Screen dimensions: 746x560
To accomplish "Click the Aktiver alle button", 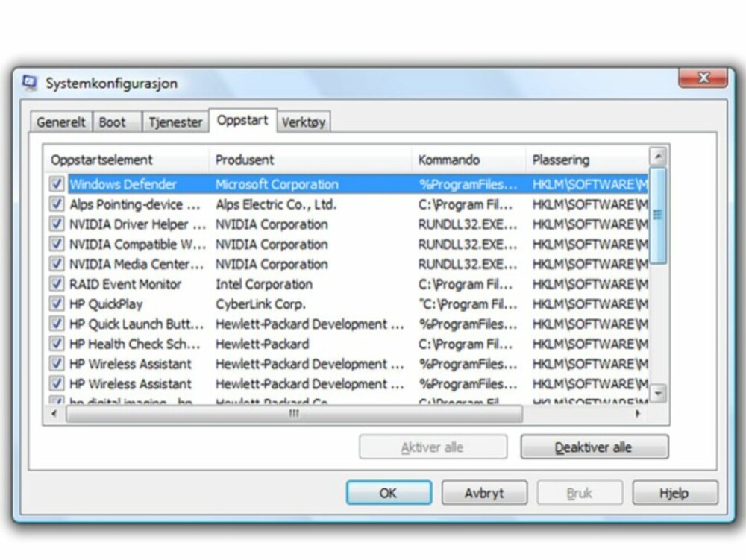I will tap(433, 447).
